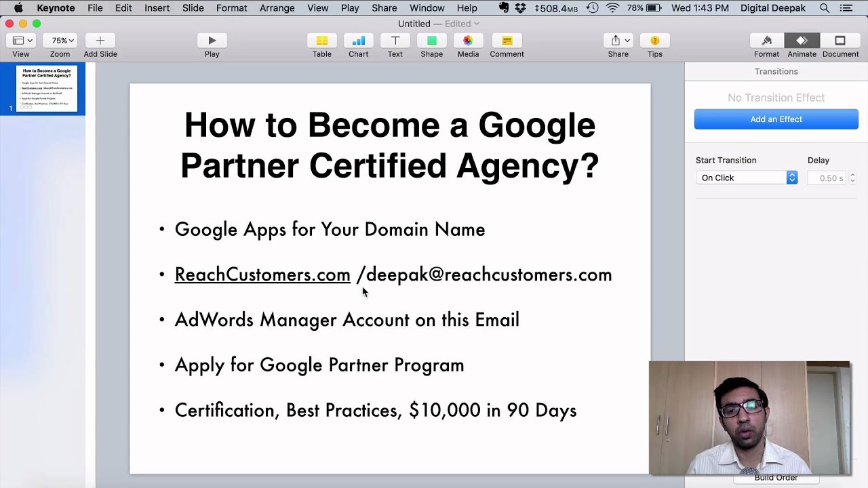This screenshot has width=868, height=488.
Task: Open Spotlight search icon
Action: tap(824, 8)
